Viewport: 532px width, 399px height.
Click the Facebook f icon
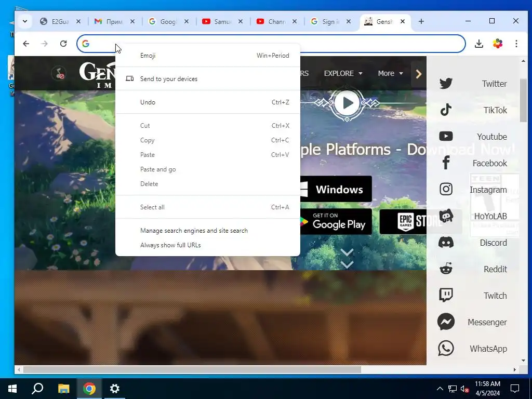[446, 163]
